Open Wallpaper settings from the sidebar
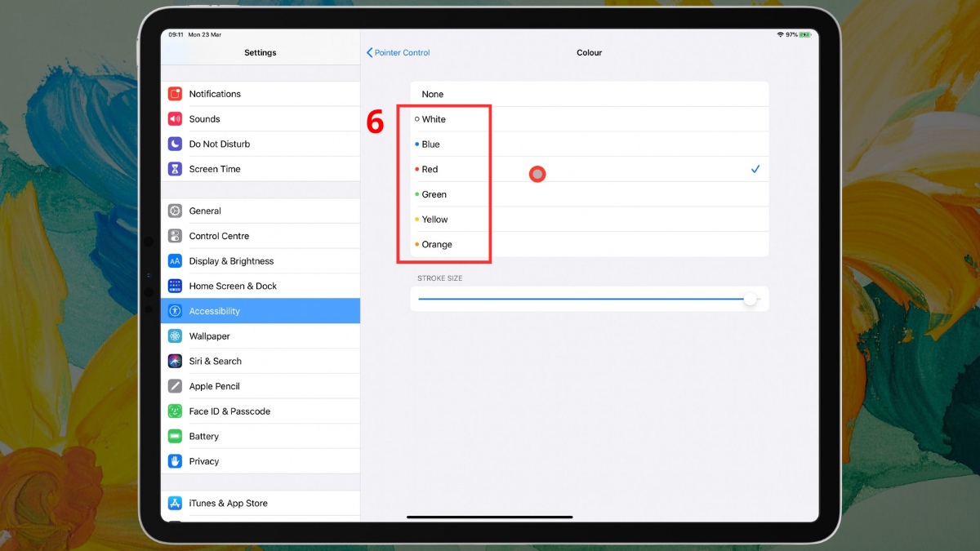The width and height of the screenshot is (980, 551). [209, 335]
